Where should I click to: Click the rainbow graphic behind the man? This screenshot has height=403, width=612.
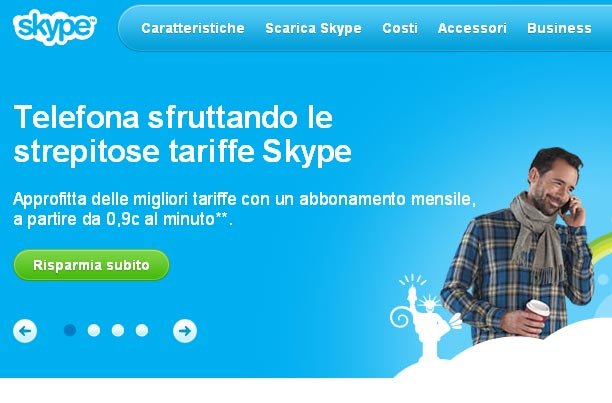click(601, 244)
